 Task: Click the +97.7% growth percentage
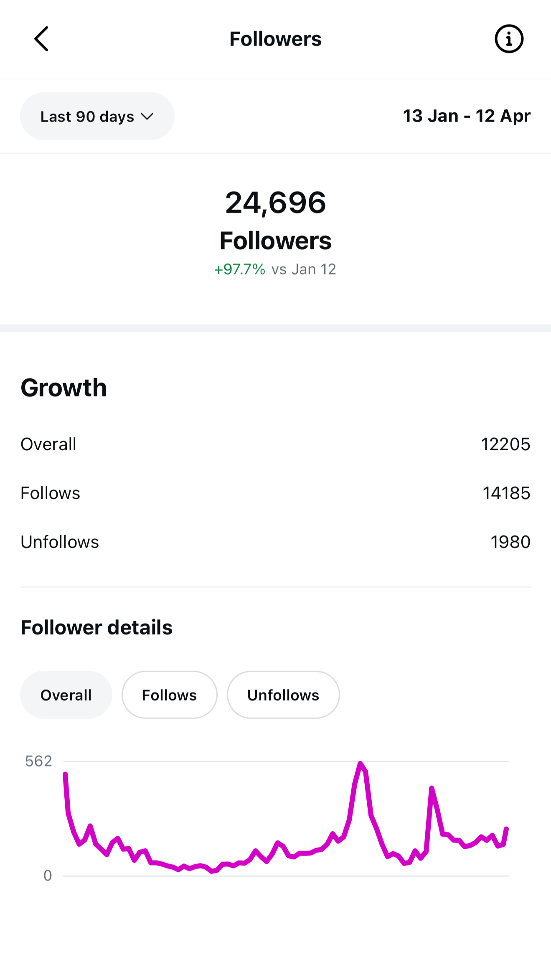point(239,269)
